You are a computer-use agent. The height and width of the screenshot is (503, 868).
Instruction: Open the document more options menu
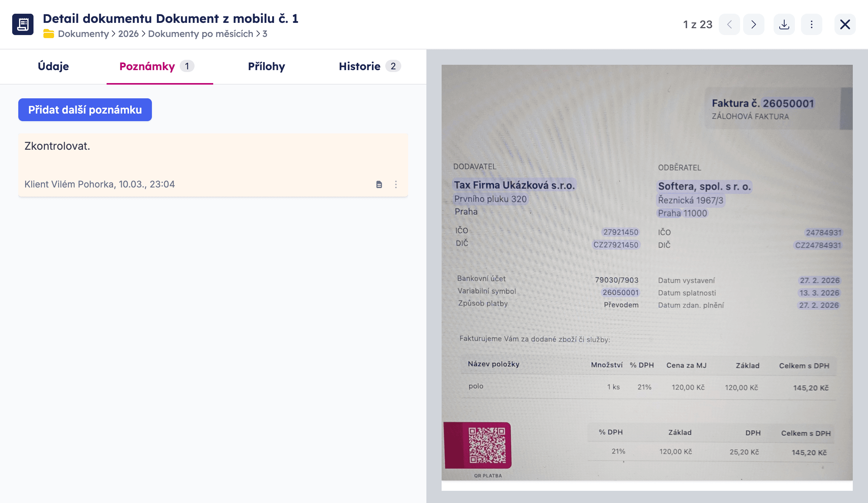pyautogui.click(x=811, y=24)
